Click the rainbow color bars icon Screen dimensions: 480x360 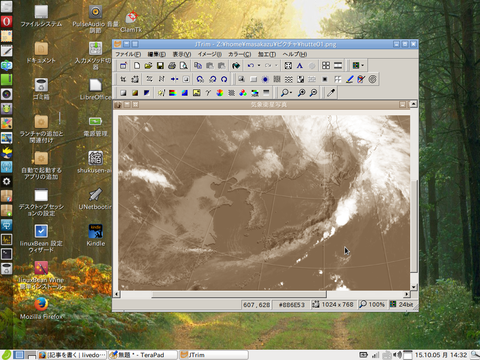coord(173,93)
